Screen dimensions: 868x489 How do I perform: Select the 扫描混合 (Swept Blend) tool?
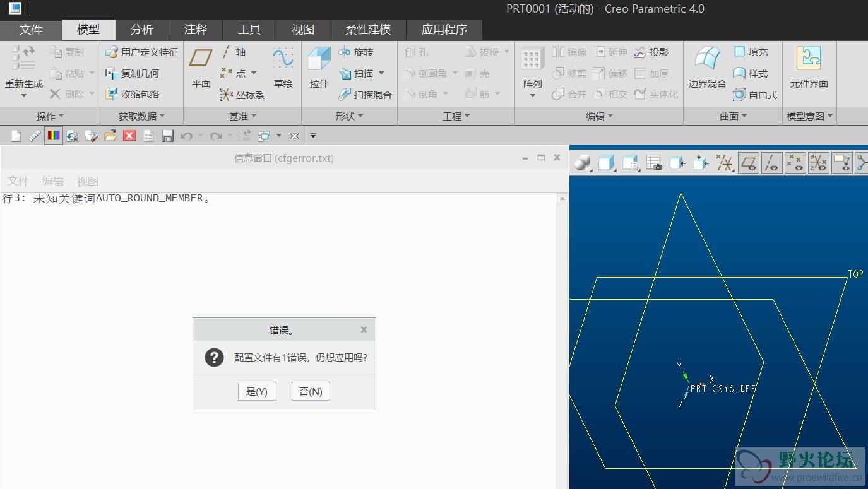[365, 95]
